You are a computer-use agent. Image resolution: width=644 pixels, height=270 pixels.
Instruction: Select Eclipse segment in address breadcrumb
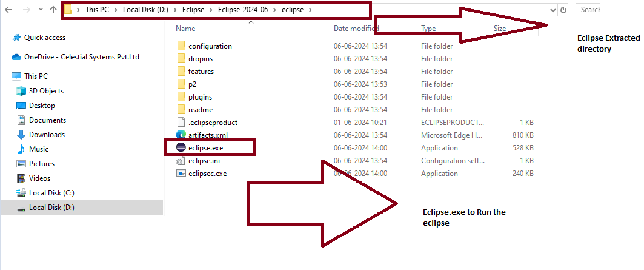193,10
